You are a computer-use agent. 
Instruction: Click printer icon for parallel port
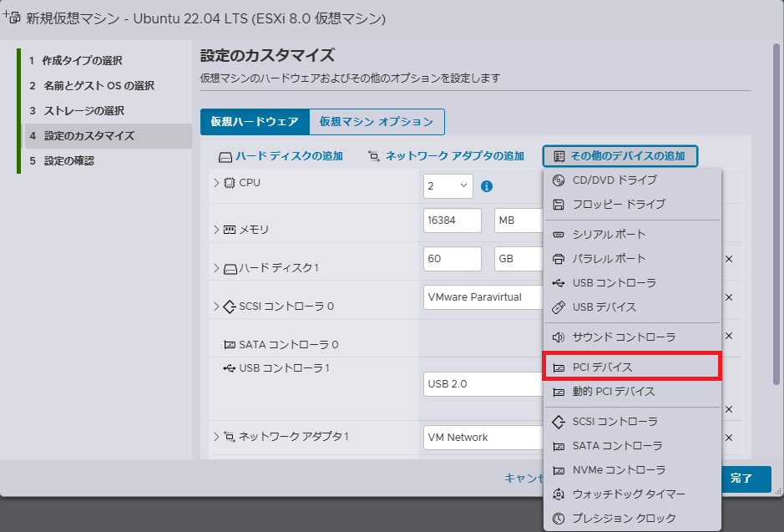tap(559, 259)
